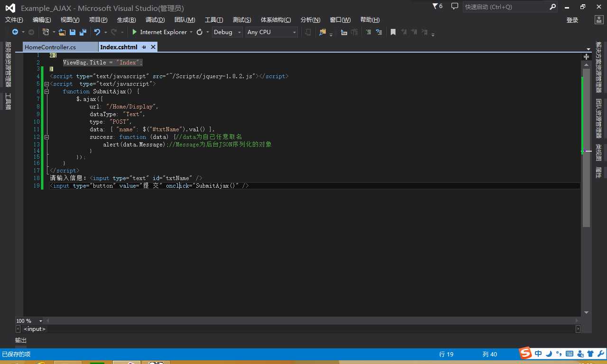
Task: Collapse the success function on line 13
Action: pos(46,137)
